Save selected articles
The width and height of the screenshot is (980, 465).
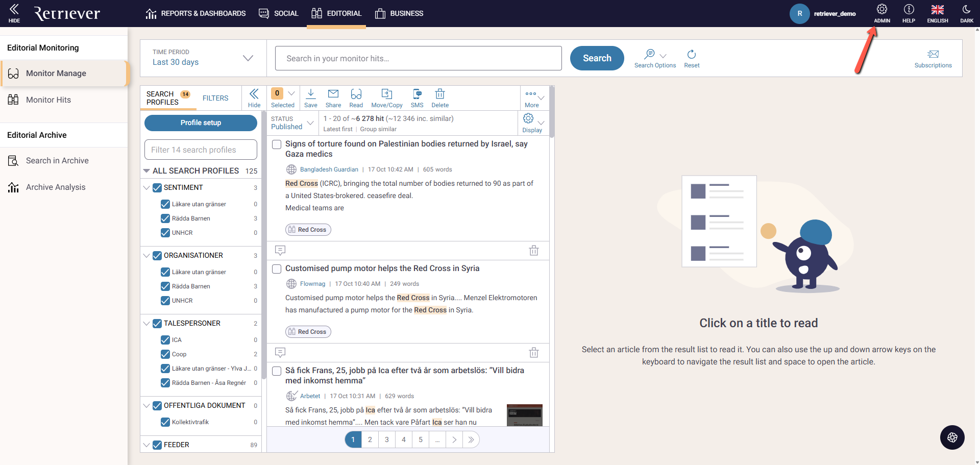310,98
